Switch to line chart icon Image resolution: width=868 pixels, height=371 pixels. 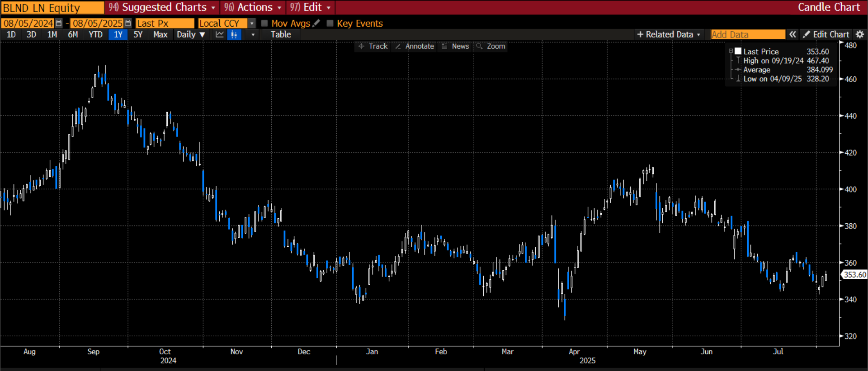220,34
